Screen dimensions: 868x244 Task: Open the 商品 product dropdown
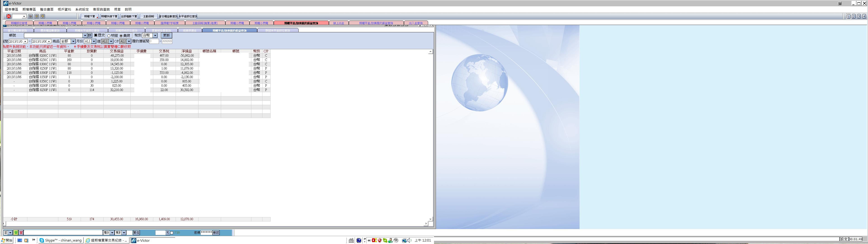coord(73,41)
